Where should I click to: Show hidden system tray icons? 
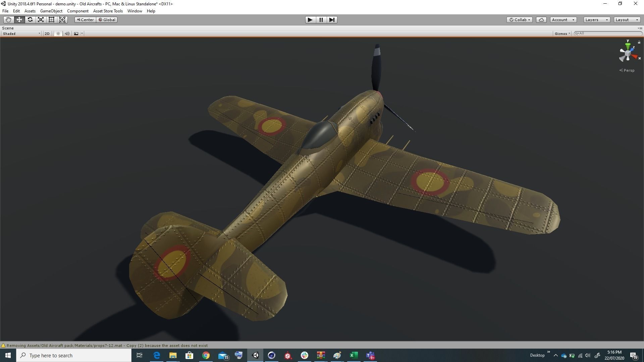point(556,356)
